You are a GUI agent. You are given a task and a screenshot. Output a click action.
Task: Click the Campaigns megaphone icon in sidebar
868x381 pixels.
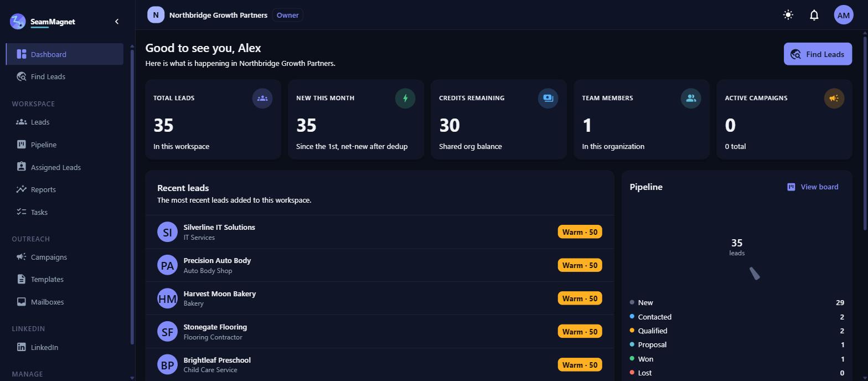click(x=22, y=257)
